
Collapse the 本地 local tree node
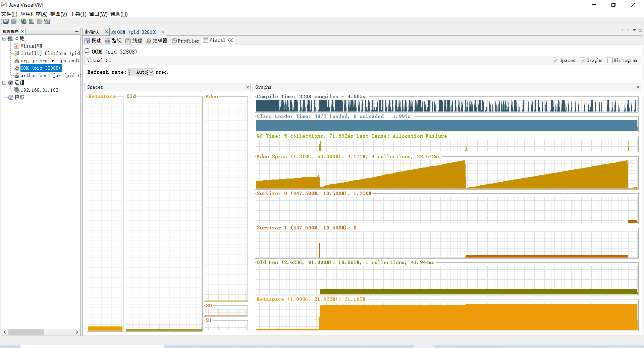point(4,39)
